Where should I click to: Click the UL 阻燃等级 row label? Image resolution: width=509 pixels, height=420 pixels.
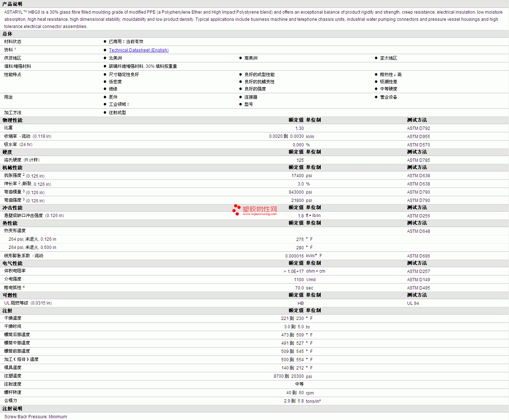point(28,303)
